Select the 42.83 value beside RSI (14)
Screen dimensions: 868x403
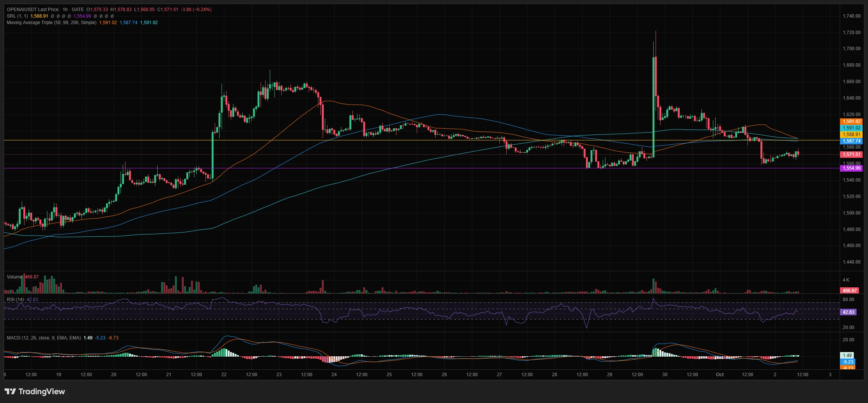tap(32, 300)
